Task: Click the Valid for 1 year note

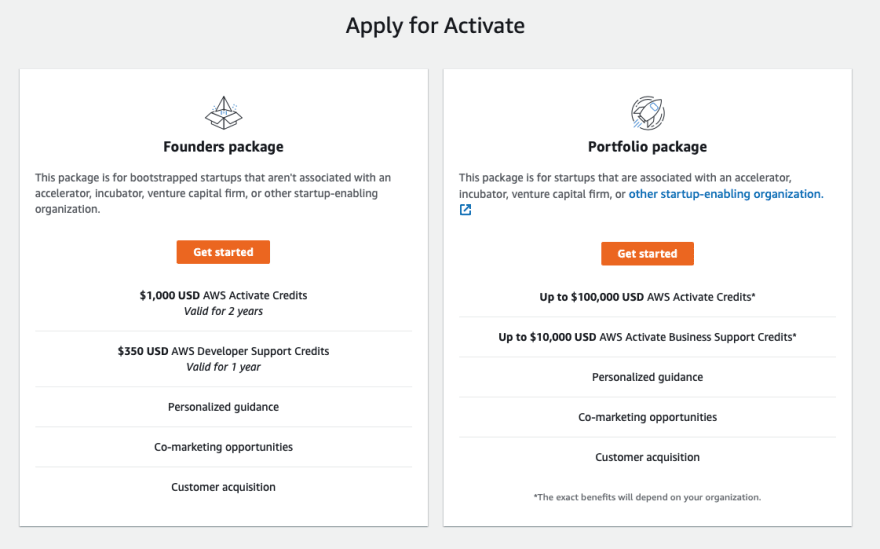Action: pos(223,367)
